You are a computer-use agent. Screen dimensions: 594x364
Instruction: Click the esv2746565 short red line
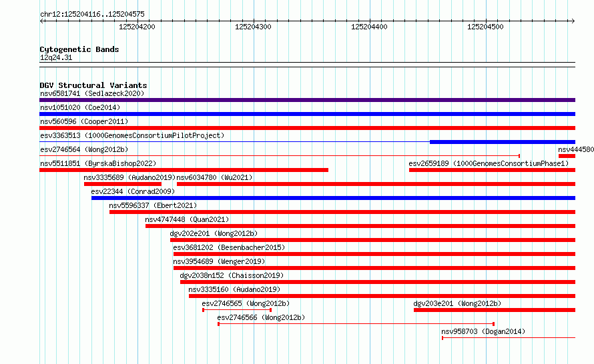coord(237,310)
